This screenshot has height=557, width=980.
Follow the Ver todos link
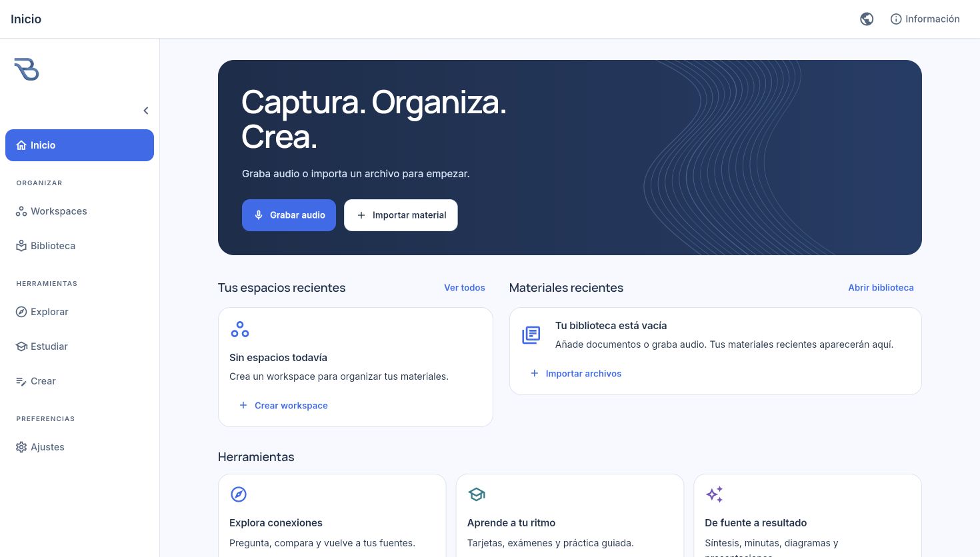(465, 288)
